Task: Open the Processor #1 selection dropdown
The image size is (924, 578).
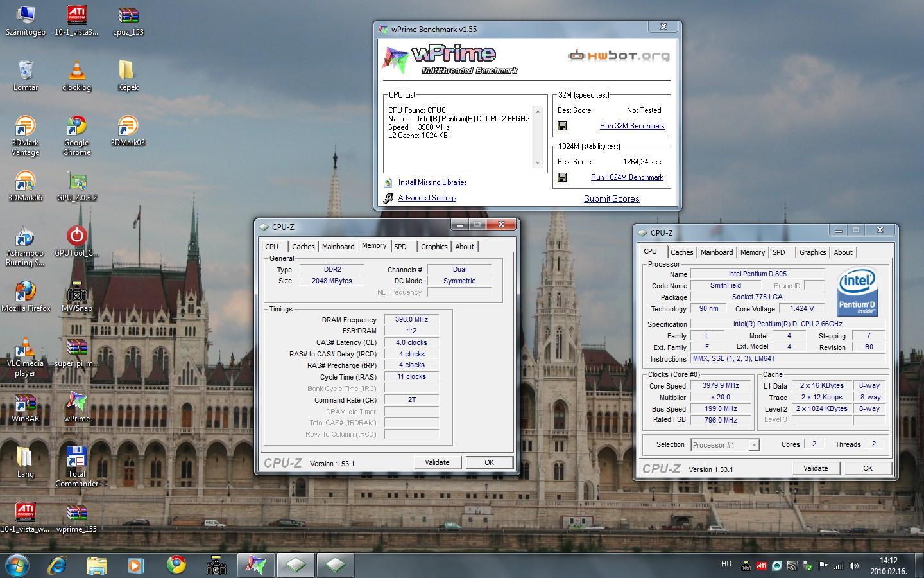Action: 725,444
